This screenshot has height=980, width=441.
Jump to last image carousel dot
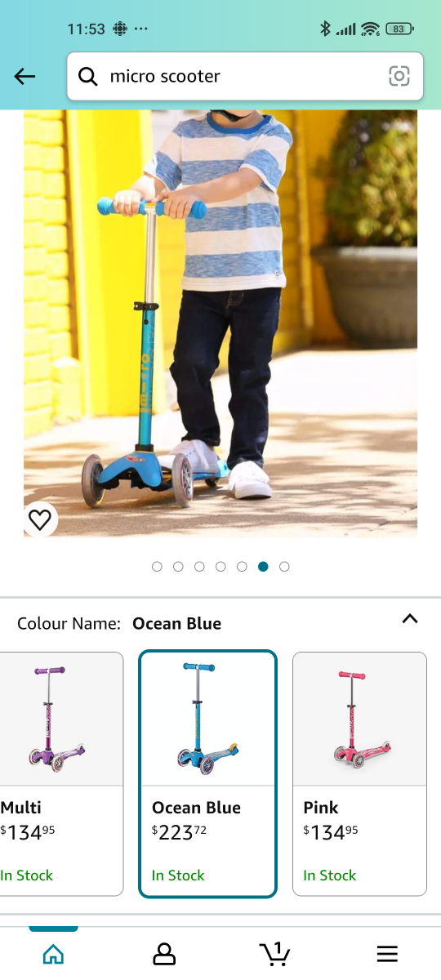click(x=284, y=567)
